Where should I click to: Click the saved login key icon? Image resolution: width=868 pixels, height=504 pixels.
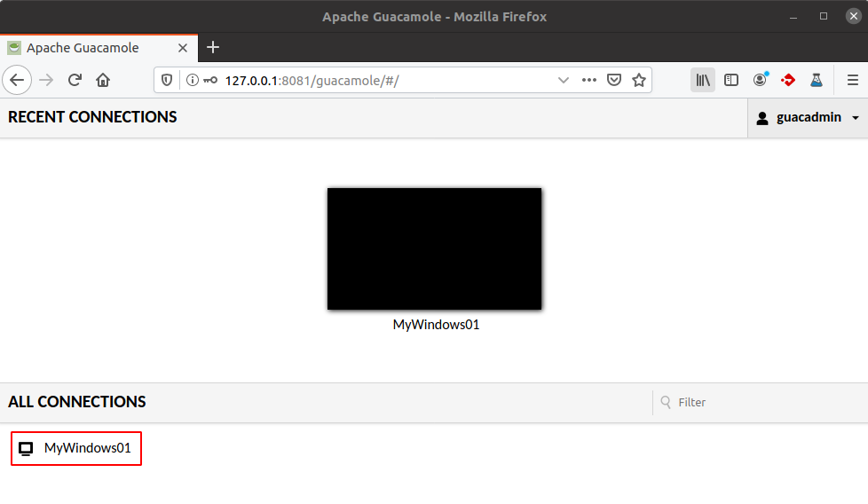210,80
